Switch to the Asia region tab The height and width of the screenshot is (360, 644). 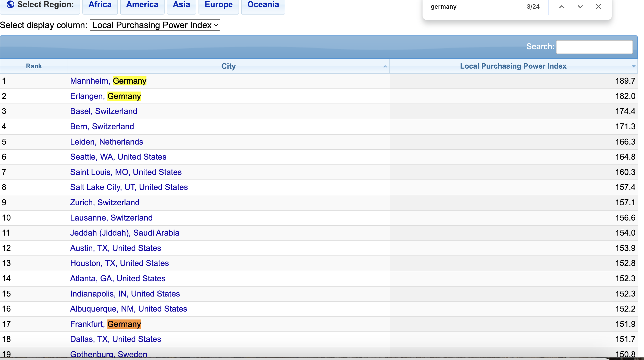[181, 5]
